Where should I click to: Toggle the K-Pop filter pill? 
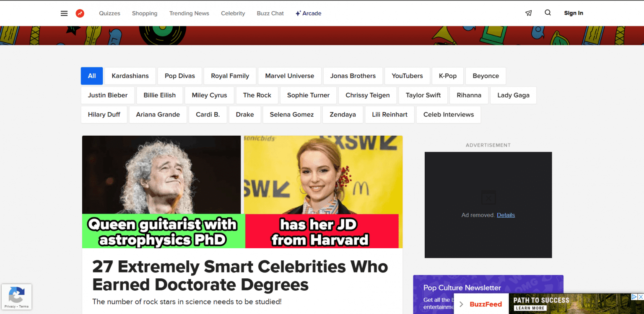447,76
